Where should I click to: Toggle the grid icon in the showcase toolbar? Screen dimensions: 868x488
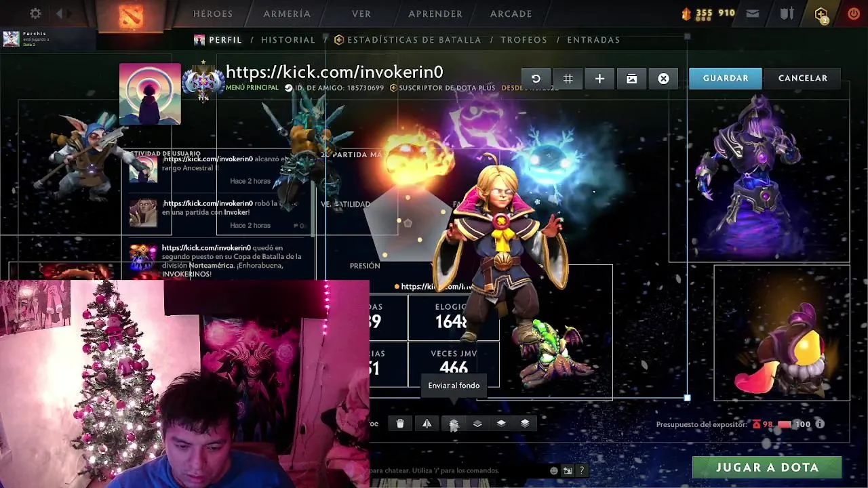(568, 79)
